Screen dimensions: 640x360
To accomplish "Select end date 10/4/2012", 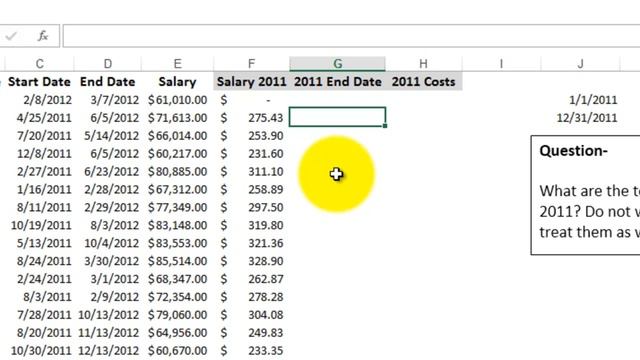I will pos(108,243).
